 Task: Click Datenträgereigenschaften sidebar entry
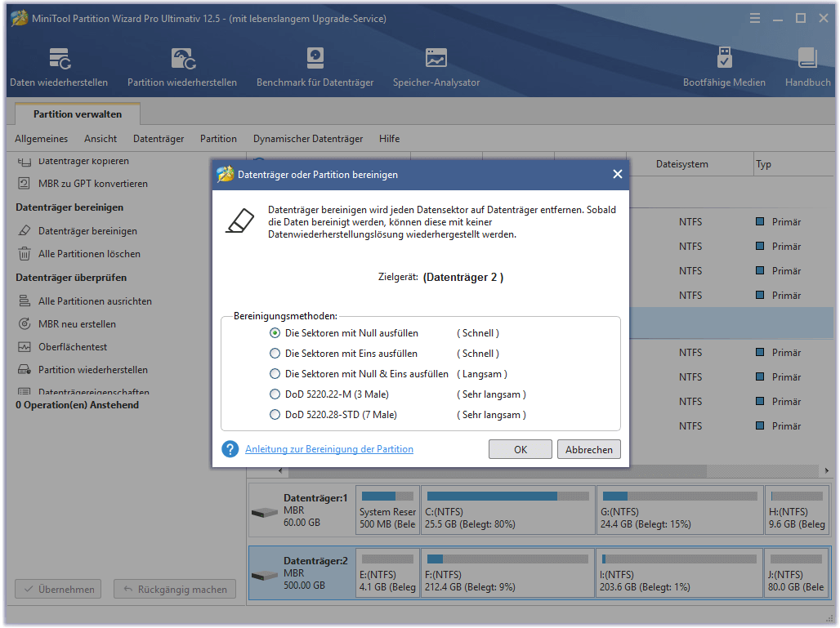[x=94, y=392]
